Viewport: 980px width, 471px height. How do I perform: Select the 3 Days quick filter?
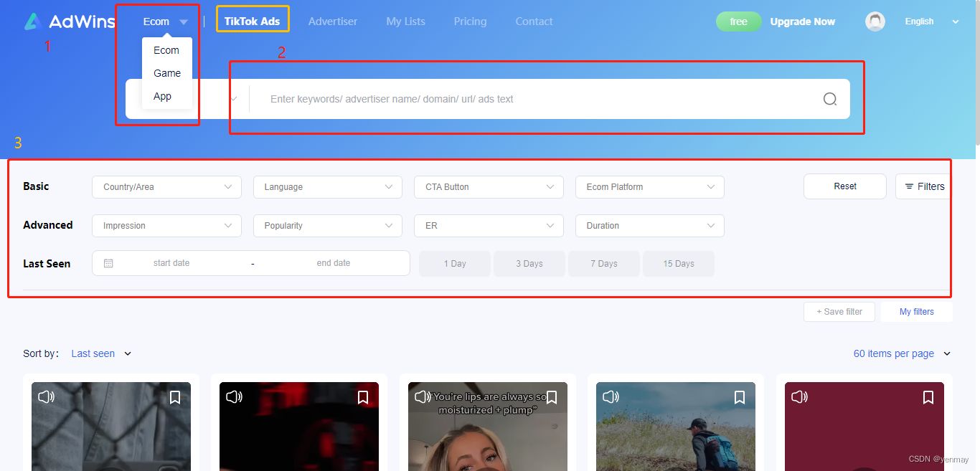pyautogui.click(x=529, y=264)
